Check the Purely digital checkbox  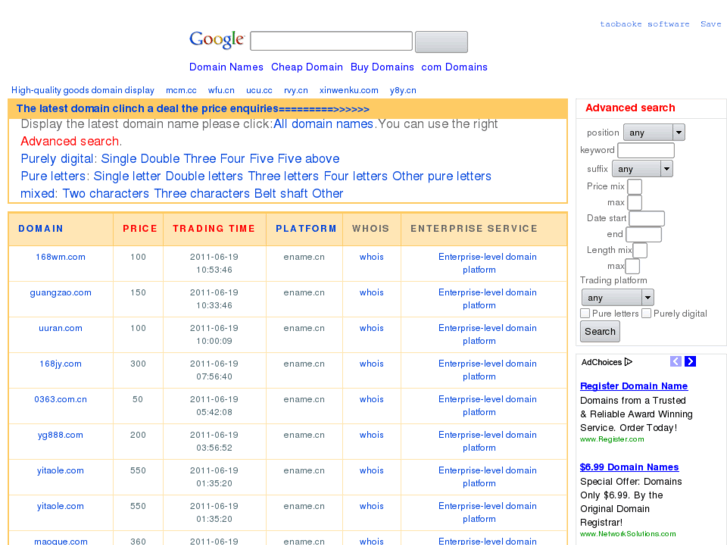point(646,313)
